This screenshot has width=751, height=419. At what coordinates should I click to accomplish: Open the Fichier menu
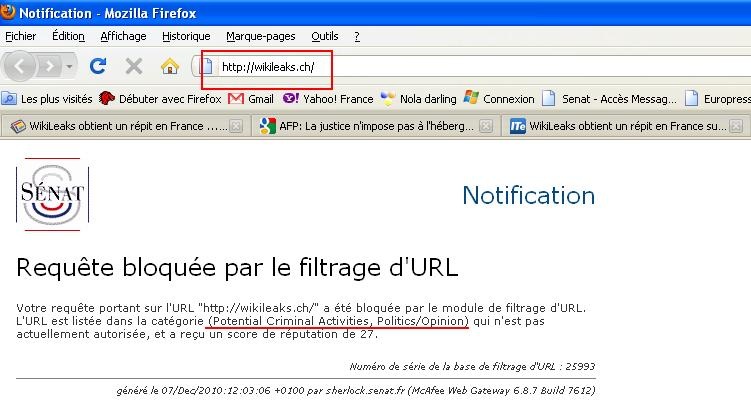(x=20, y=36)
